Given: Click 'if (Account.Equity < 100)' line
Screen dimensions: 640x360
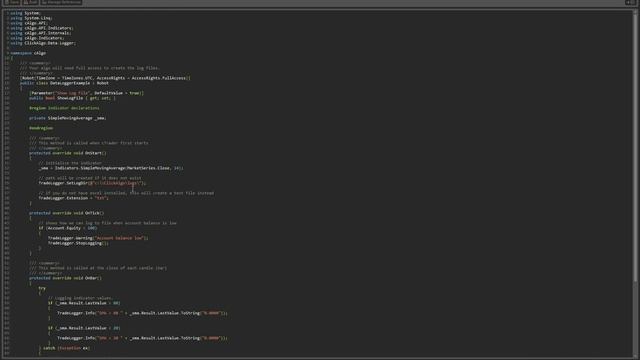Looking at the screenshot, I should [x=68, y=228].
